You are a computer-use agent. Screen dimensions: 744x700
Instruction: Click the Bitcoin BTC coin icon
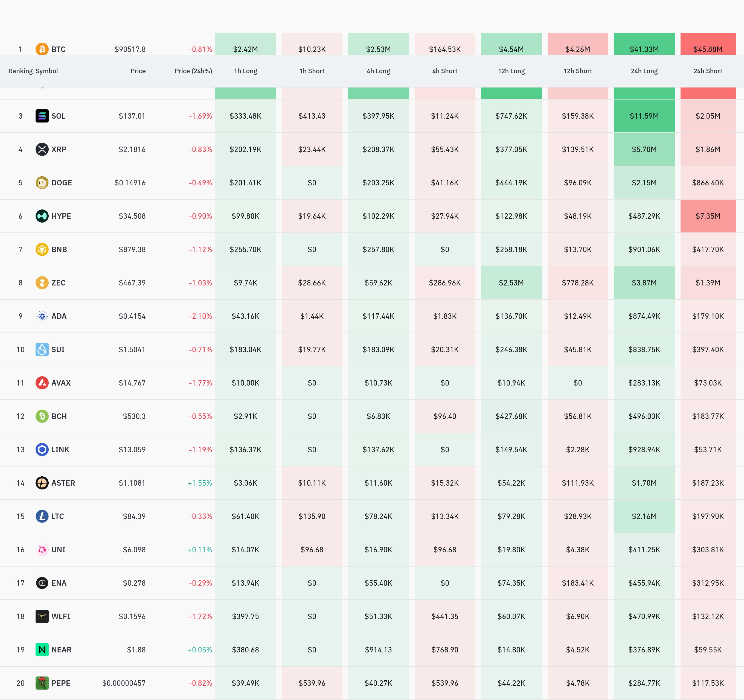pyautogui.click(x=42, y=49)
